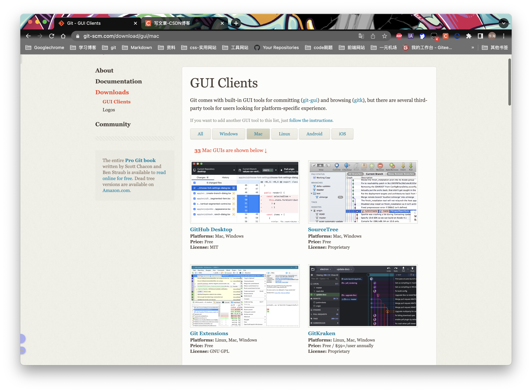Open the Google Translate page icon
Screen dimensions: 532x392
click(361, 36)
